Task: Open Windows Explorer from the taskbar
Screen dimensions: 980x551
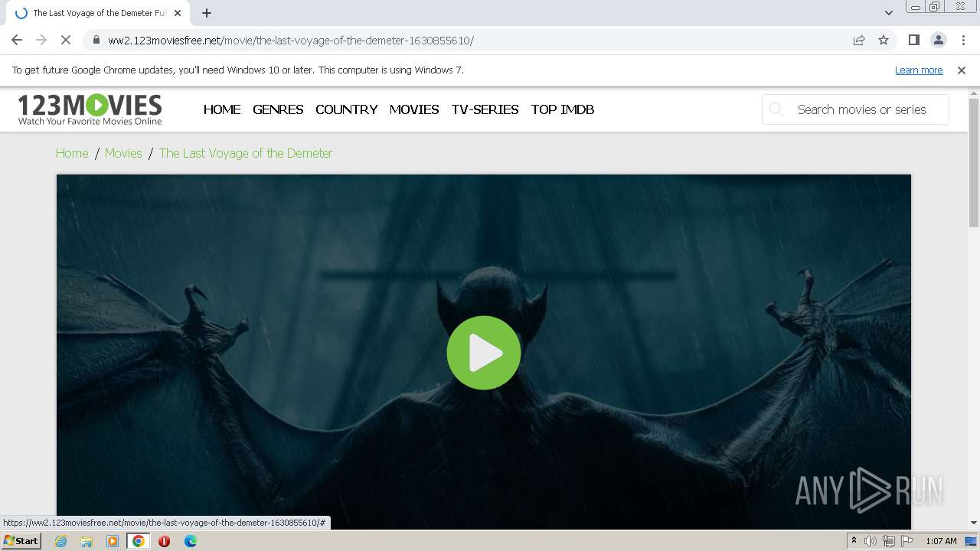Action: point(87,541)
